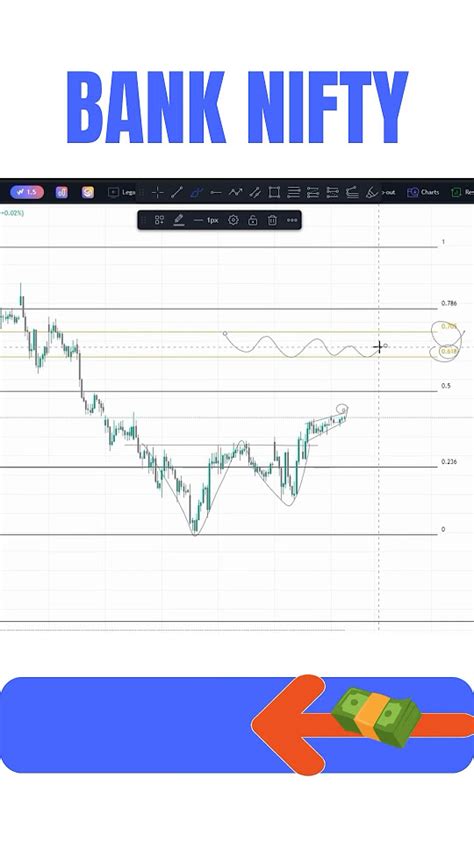Click the 0.236 Fibonacci level label
The image size is (474, 842).
[449, 462]
